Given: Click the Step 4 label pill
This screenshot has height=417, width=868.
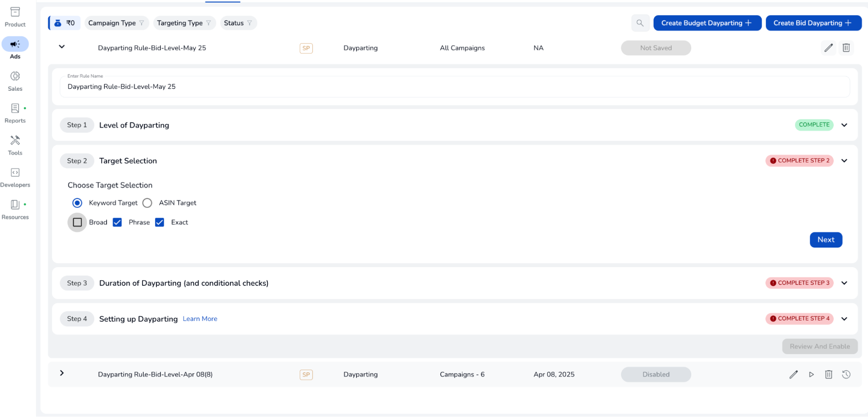Looking at the screenshot, I should pyautogui.click(x=77, y=319).
